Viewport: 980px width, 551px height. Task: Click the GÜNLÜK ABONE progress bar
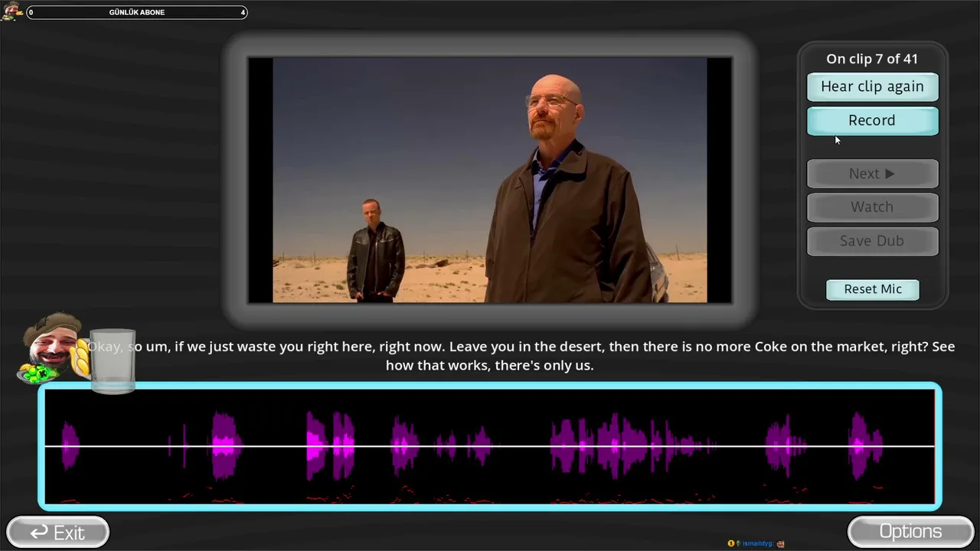[137, 12]
